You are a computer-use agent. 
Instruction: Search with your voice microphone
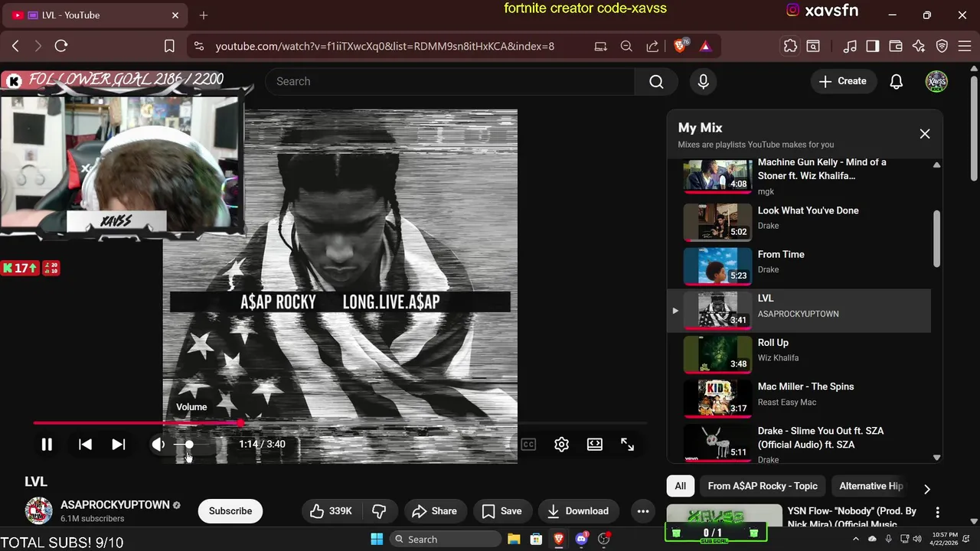click(x=704, y=81)
